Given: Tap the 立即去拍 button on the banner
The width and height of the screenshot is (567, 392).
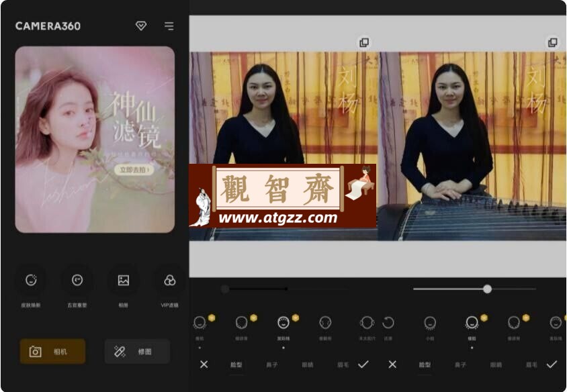Looking at the screenshot, I should (x=134, y=169).
